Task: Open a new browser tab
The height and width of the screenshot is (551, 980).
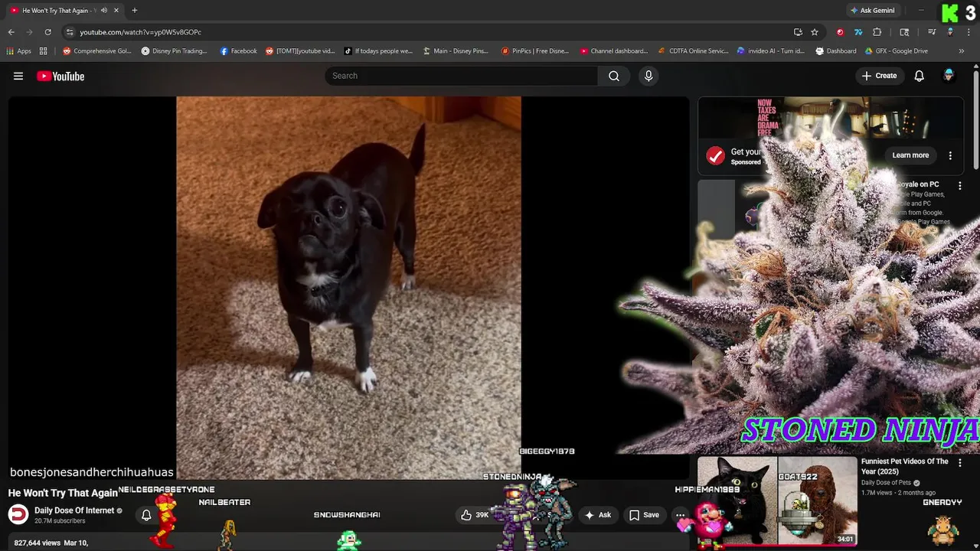Action: click(134, 11)
